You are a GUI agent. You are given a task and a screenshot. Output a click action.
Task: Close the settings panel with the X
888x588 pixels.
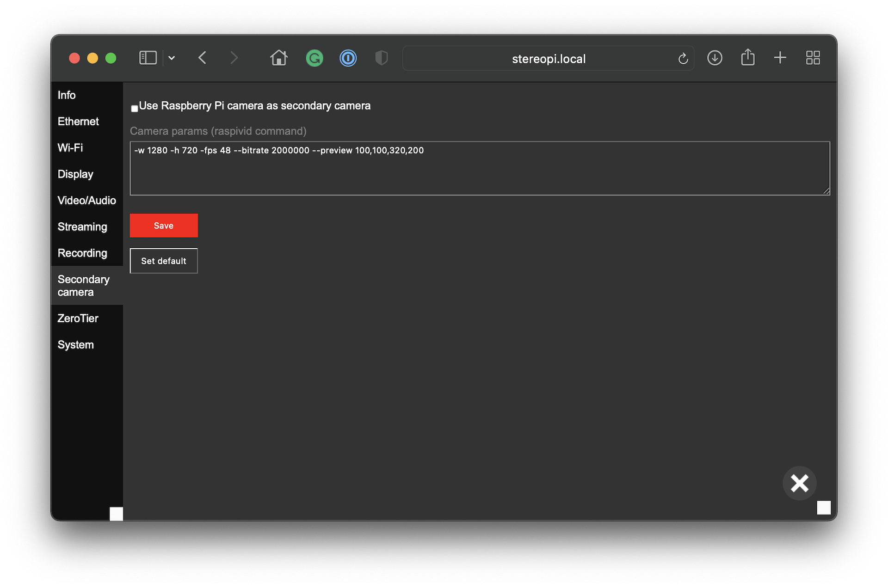[x=799, y=483]
